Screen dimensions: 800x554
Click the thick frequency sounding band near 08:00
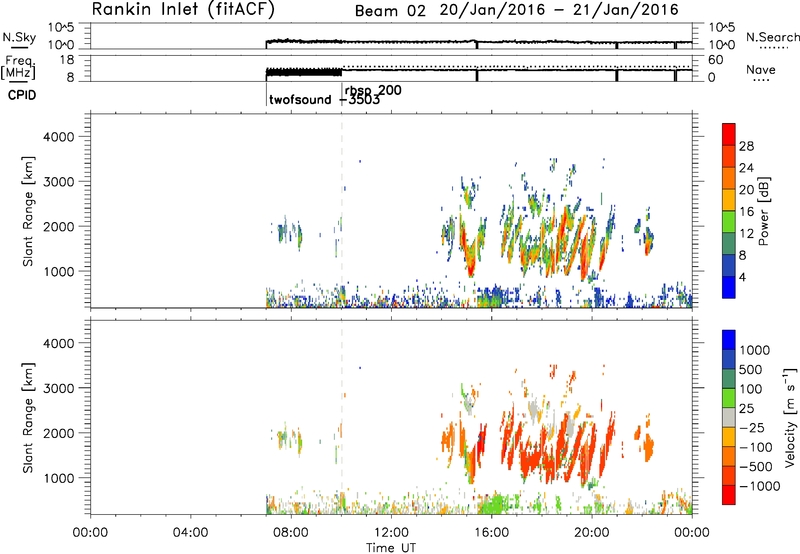tap(304, 72)
